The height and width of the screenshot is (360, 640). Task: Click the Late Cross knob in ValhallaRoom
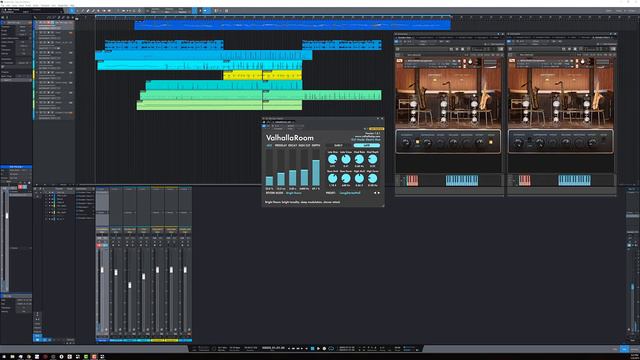pos(346,159)
